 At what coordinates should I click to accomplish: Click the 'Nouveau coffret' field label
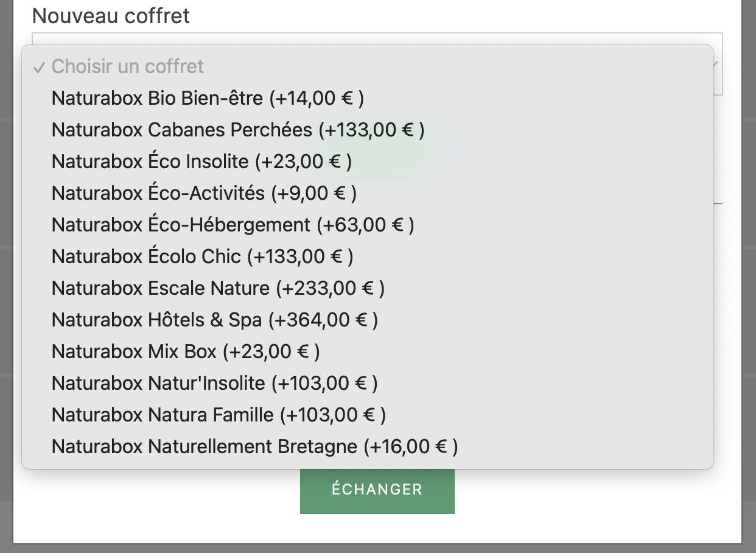111,16
